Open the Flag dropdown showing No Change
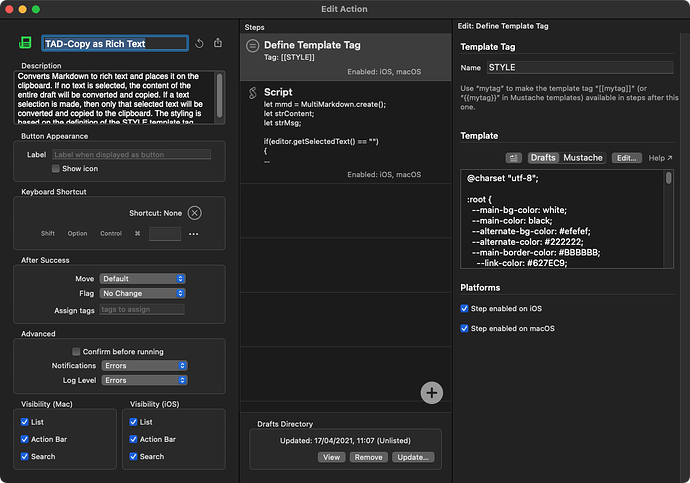The width and height of the screenshot is (690, 483). 142,294
